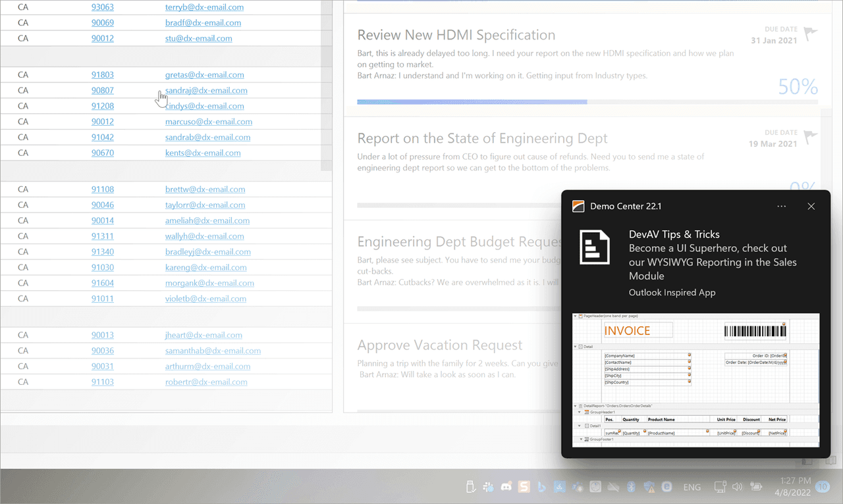Click the DevAV Tips & Tricks title
This screenshot has height=504, width=843.
(674, 234)
